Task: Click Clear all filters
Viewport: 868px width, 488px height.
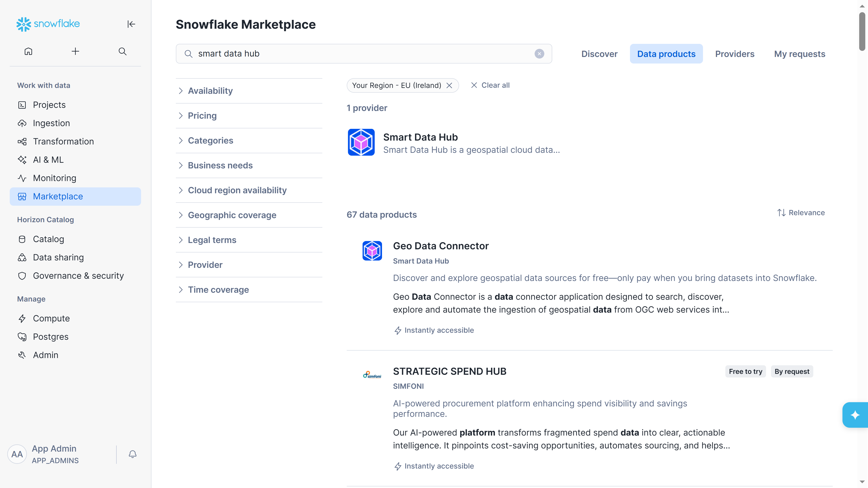Action: (490, 85)
